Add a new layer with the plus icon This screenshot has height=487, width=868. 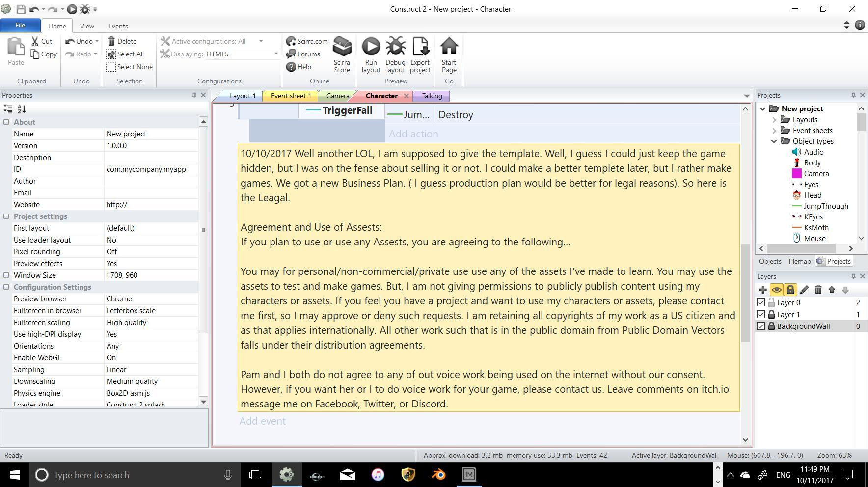point(763,290)
